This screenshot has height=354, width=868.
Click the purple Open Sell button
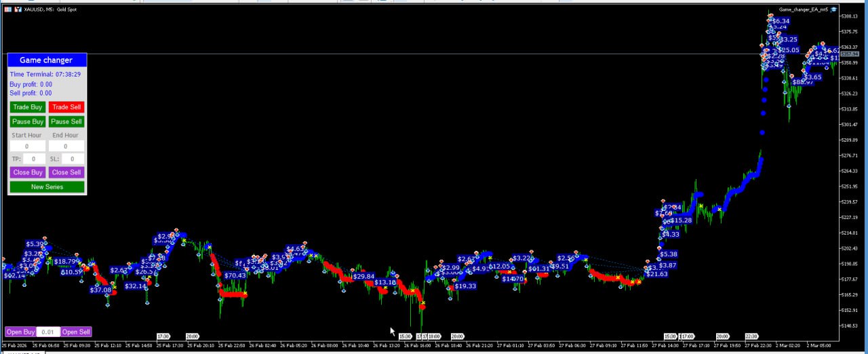[x=76, y=332]
